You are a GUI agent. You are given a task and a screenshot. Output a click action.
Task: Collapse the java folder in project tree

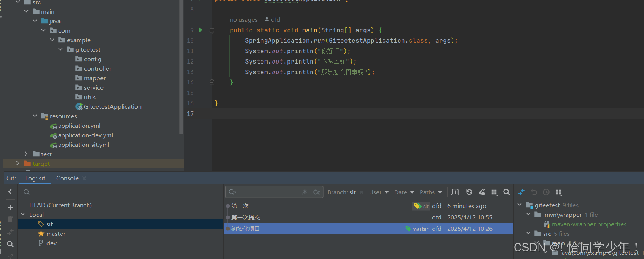(35, 21)
